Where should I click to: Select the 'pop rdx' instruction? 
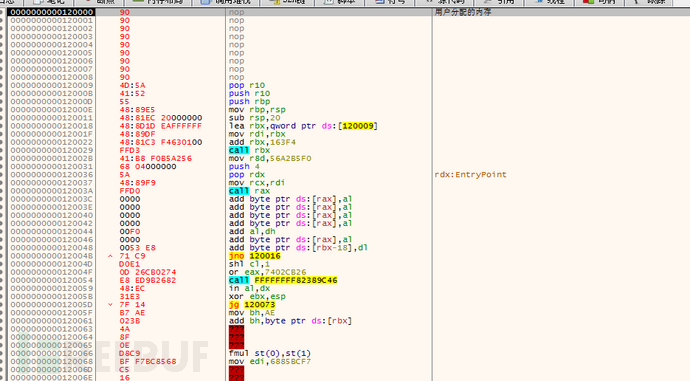247,175
